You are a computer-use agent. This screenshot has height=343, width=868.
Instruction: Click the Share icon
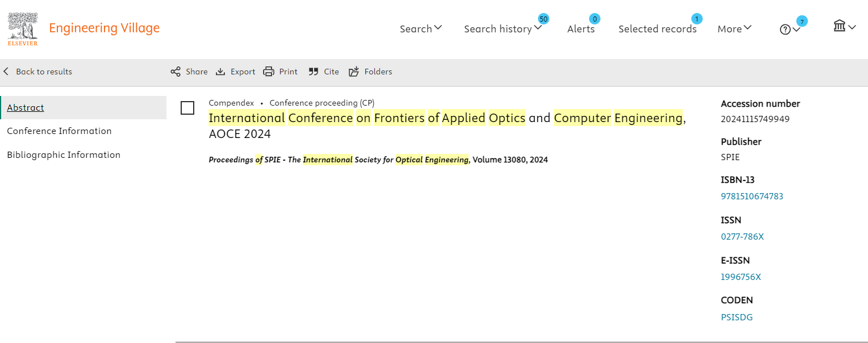176,72
